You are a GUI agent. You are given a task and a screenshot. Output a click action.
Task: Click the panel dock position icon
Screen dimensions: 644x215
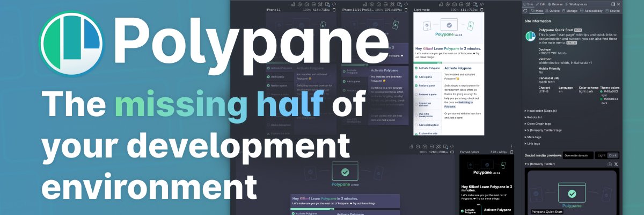coord(613,4)
